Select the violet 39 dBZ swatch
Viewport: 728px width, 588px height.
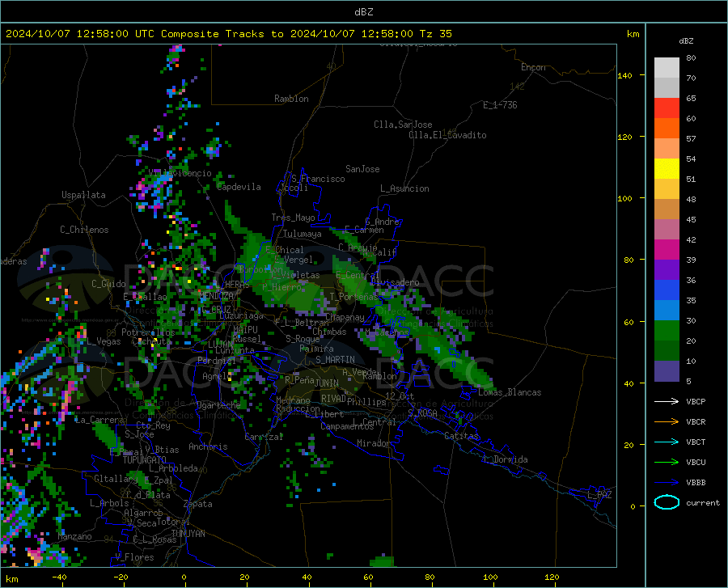tap(667, 270)
